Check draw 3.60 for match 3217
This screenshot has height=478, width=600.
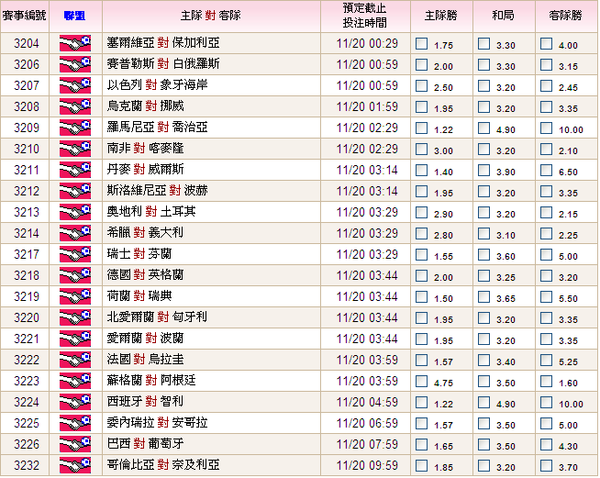(x=484, y=254)
